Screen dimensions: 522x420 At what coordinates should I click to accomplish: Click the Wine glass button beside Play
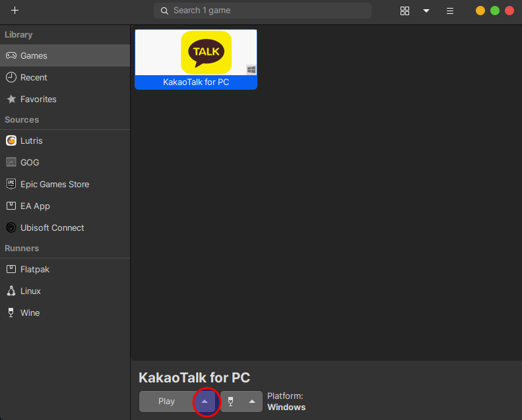(x=230, y=402)
